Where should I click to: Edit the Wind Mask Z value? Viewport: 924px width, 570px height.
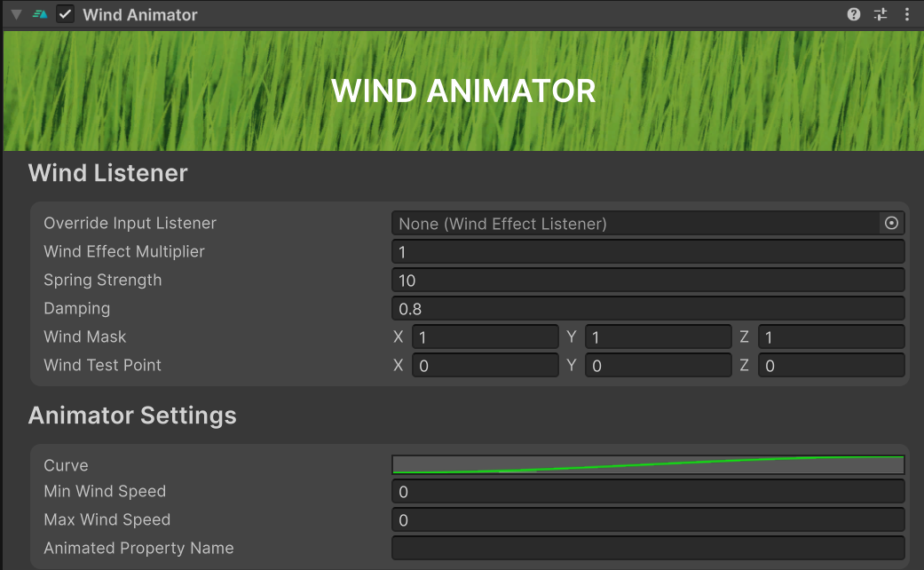831,337
